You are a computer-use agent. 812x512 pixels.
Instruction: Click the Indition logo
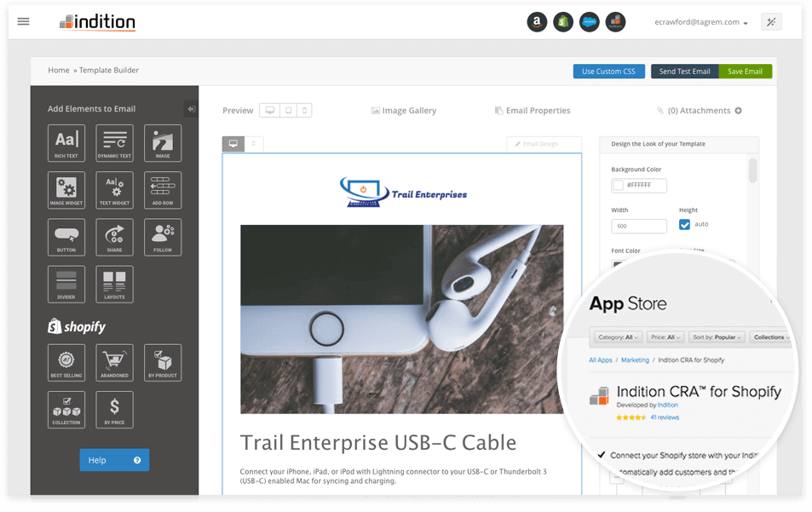[97, 22]
